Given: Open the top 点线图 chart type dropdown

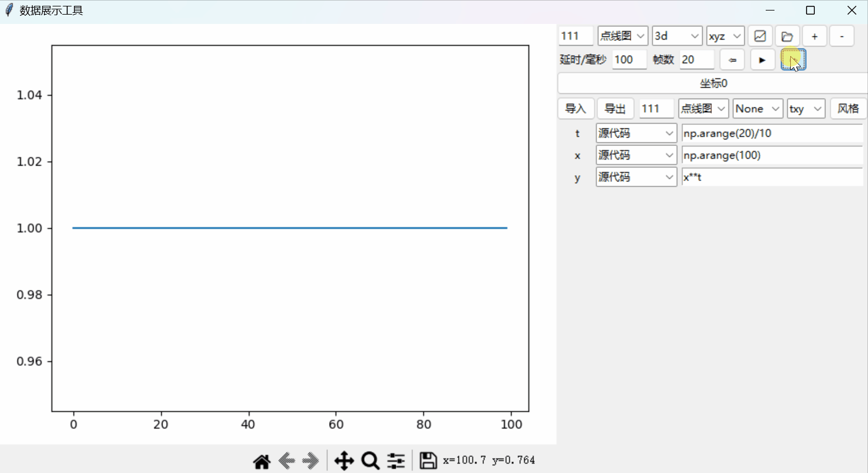Looking at the screenshot, I should (623, 36).
